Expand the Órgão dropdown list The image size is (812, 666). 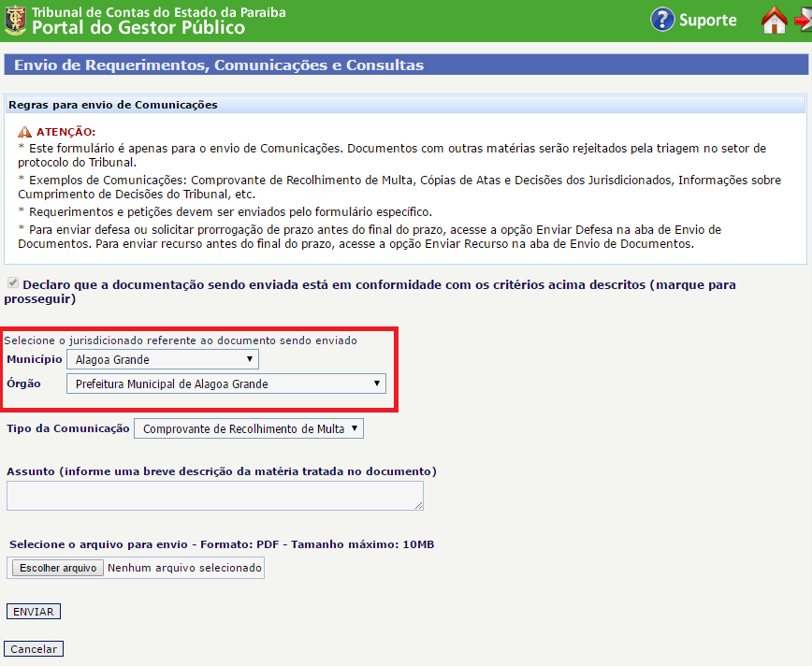click(225, 384)
